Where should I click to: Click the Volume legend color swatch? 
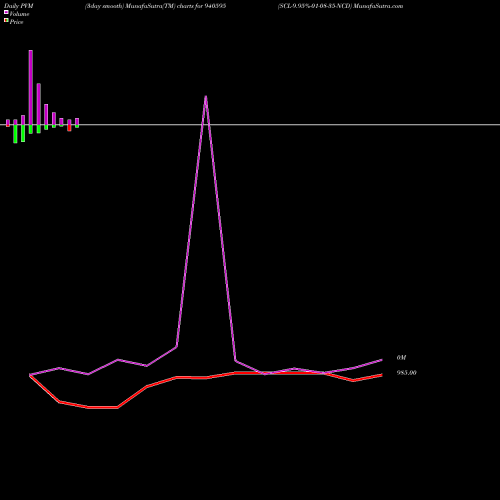point(6,12)
